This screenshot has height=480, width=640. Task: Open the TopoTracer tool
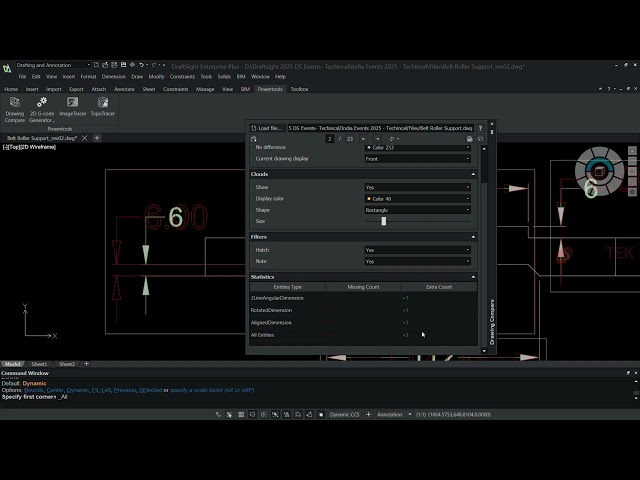coord(103,107)
